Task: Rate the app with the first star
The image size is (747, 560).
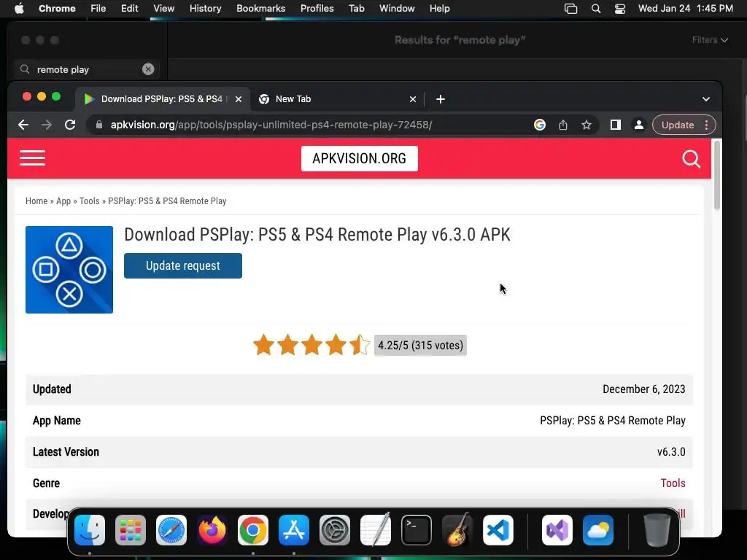Action: click(263, 345)
